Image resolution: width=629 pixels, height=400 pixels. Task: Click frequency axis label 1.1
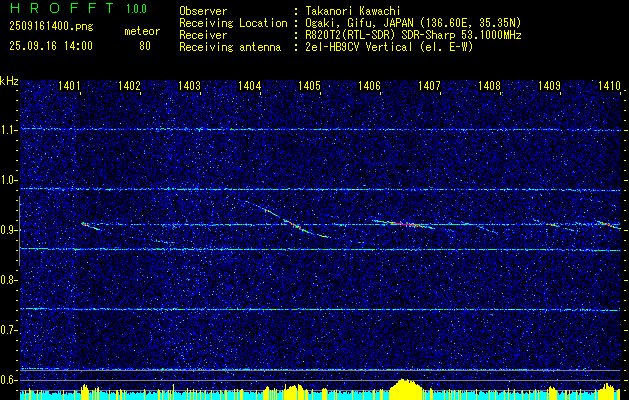click(8, 130)
